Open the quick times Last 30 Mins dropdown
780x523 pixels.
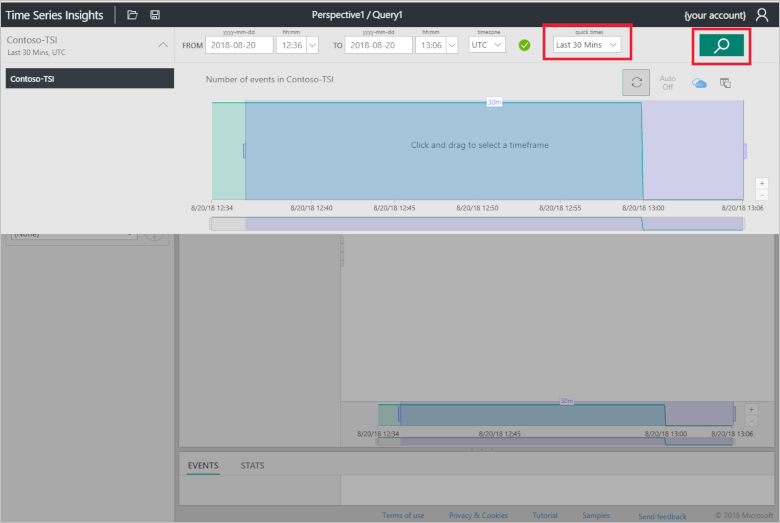click(x=586, y=45)
